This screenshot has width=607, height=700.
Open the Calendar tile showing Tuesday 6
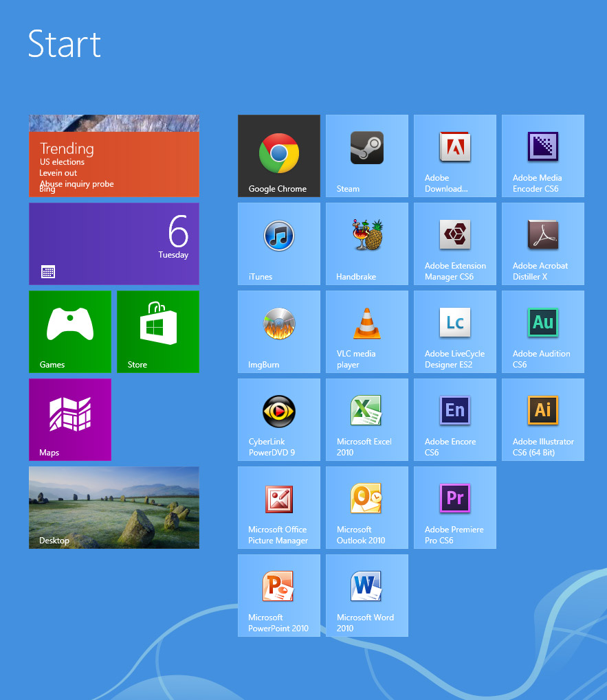(x=114, y=244)
